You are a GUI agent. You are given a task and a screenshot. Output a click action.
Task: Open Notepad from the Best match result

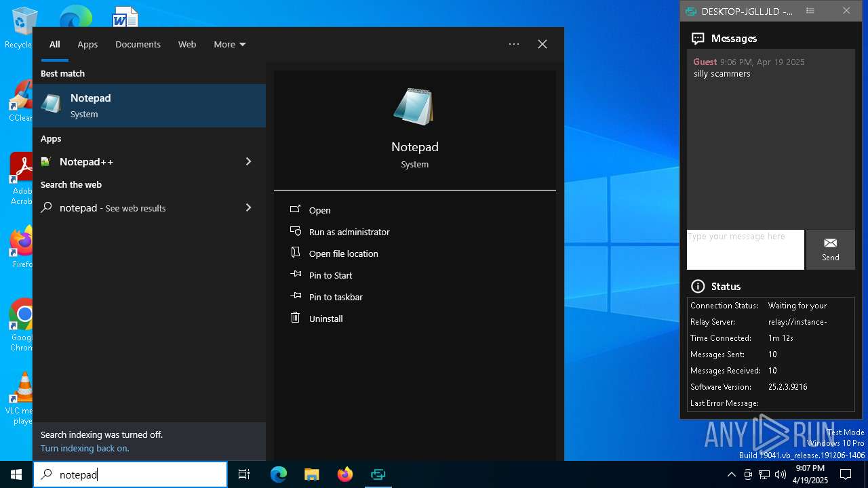(x=149, y=106)
